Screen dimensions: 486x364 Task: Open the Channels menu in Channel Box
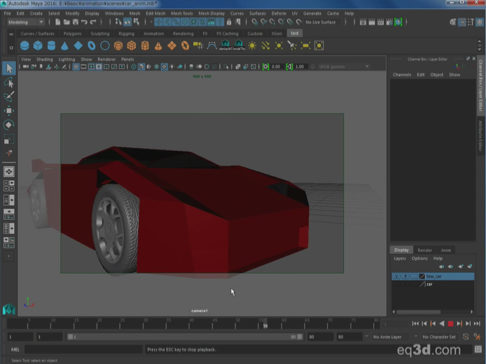click(x=402, y=75)
